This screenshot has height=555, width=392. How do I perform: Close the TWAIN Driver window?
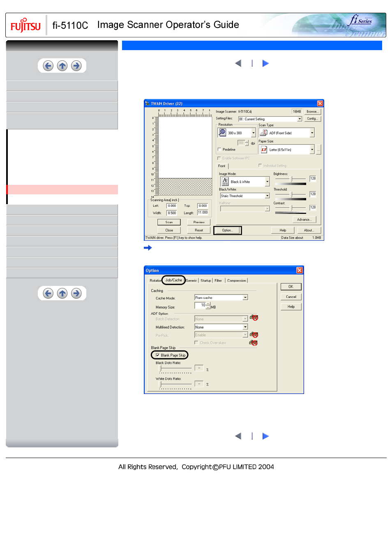(320, 104)
